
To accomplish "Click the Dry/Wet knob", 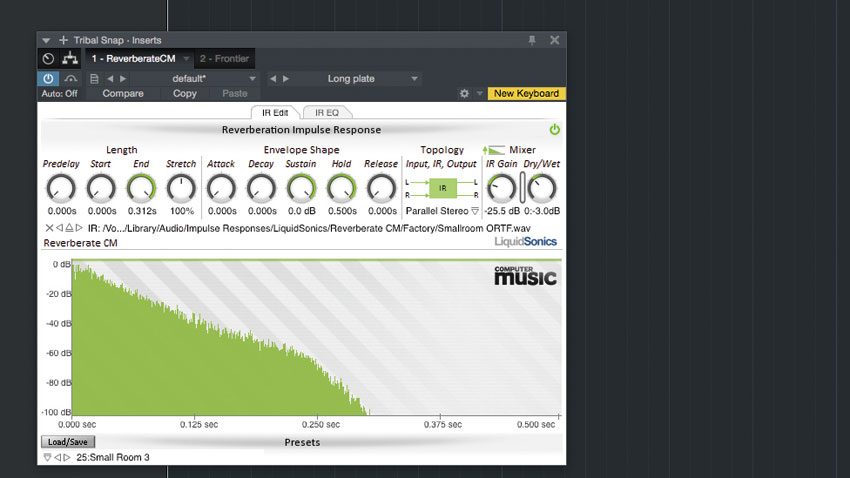I will click(x=542, y=189).
